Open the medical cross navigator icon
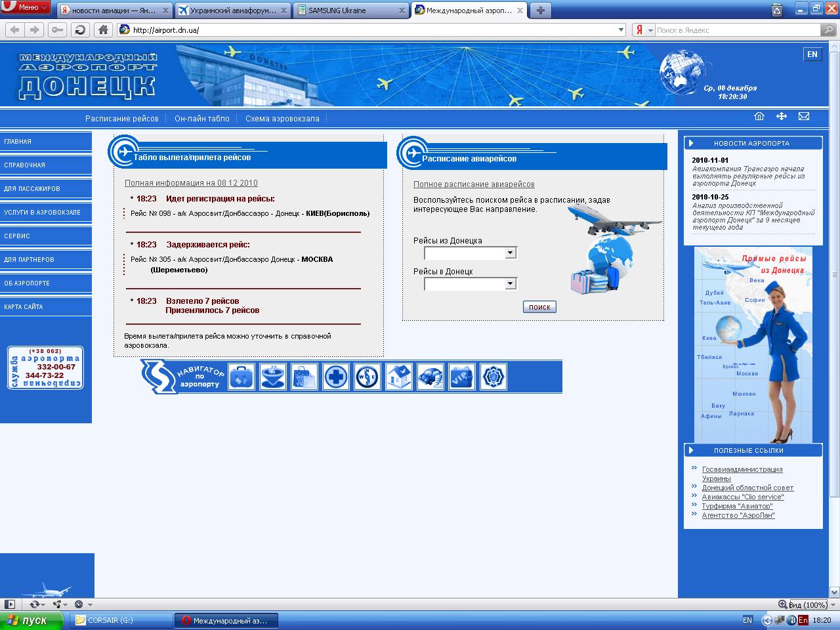The image size is (840, 630). click(x=336, y=377)
